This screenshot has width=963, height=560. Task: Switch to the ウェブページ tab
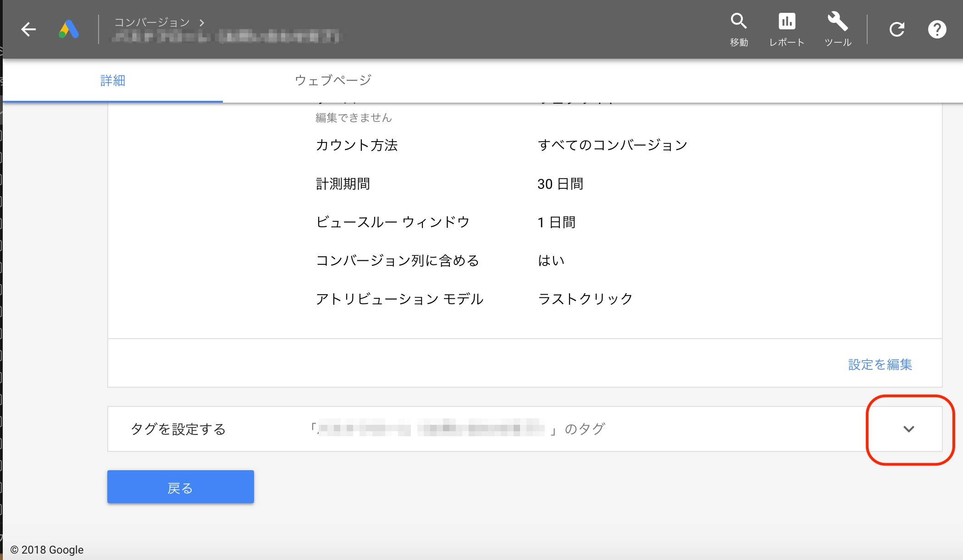[x=333, y=81]
